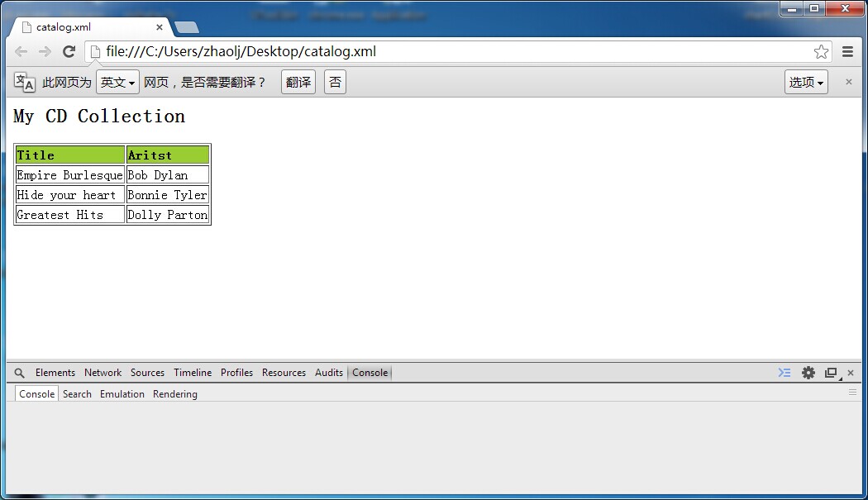The height and width of the screenshot is (500, 868).
Task: Open the Audits panel
Action: [x=329, y=373]
